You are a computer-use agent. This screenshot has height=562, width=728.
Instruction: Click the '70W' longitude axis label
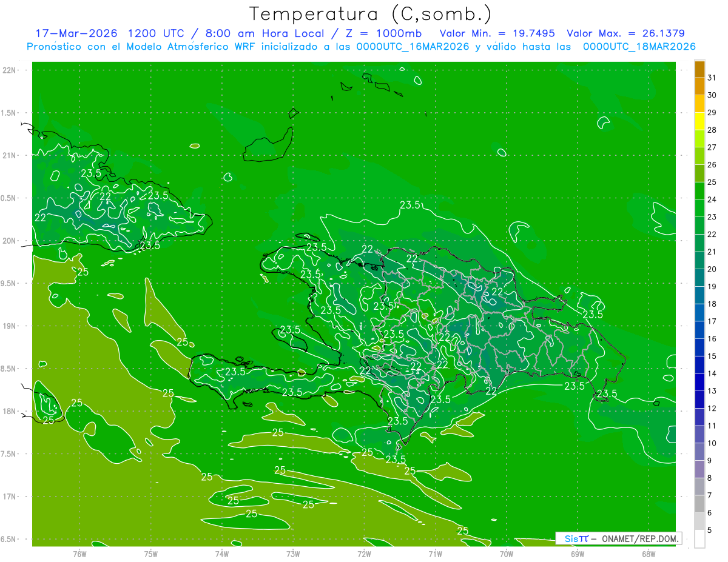pyautogui.click(x=507, y=554)
